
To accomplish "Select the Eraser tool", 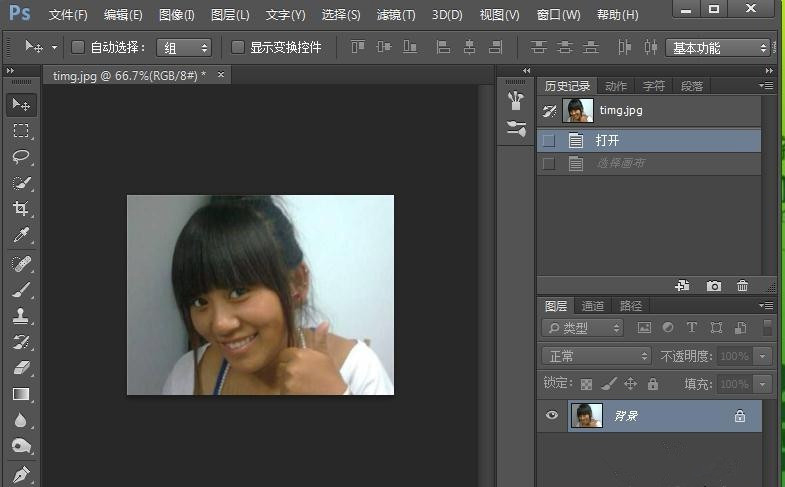I will tap(21, 367).
